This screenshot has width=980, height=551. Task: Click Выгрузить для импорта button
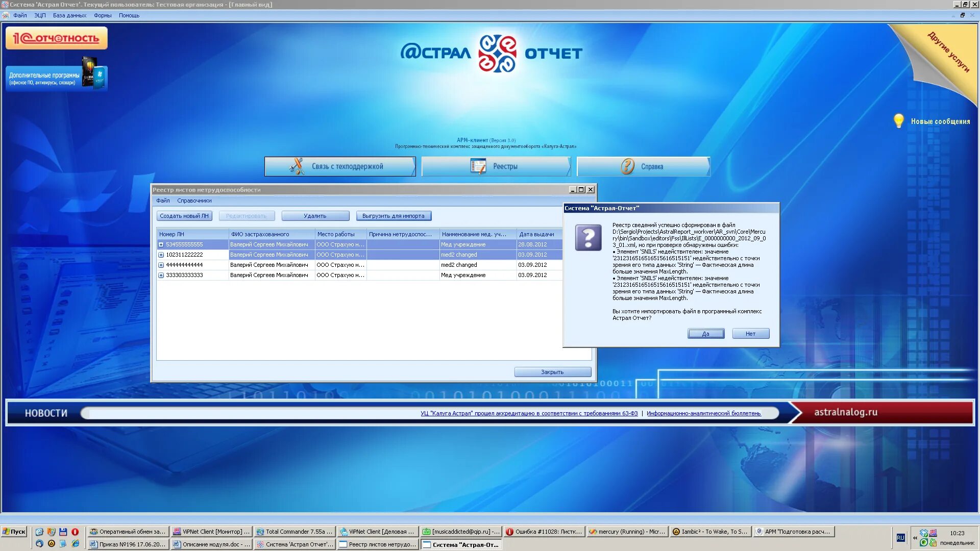(x=393, y=216)
